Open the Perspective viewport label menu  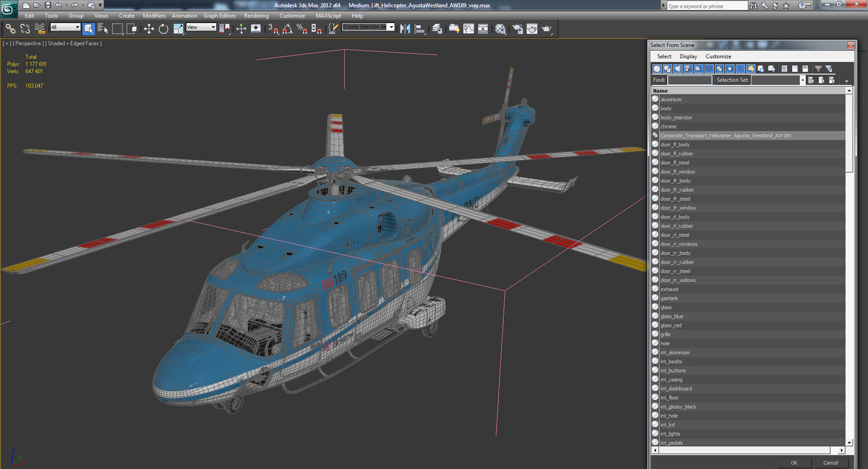[x=28, y=43]
